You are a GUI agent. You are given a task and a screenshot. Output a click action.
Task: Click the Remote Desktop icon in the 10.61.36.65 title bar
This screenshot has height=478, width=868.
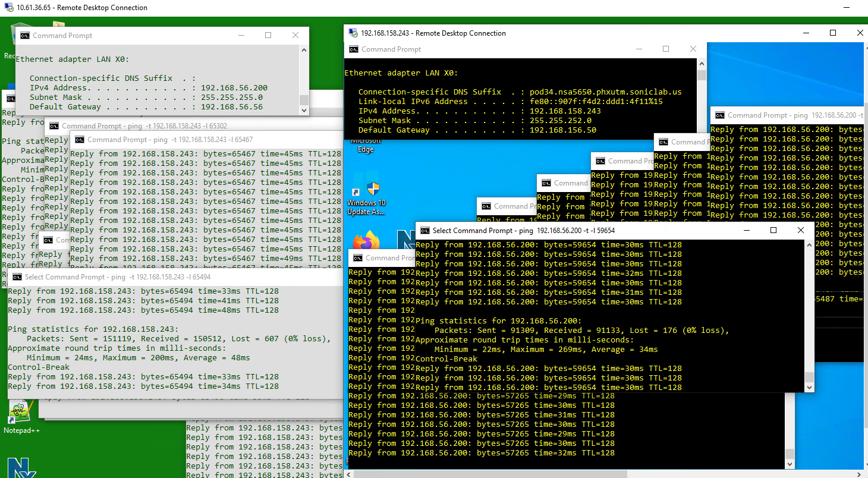8,8
